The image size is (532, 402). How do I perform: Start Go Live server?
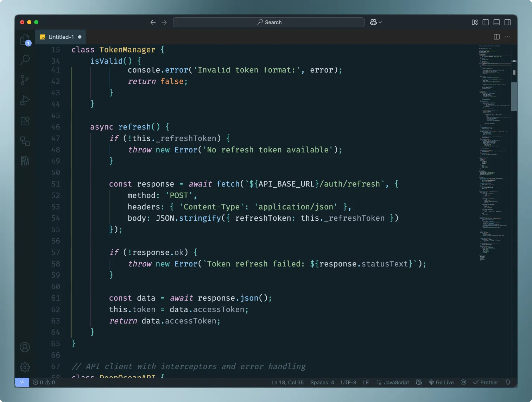[441, 382]
